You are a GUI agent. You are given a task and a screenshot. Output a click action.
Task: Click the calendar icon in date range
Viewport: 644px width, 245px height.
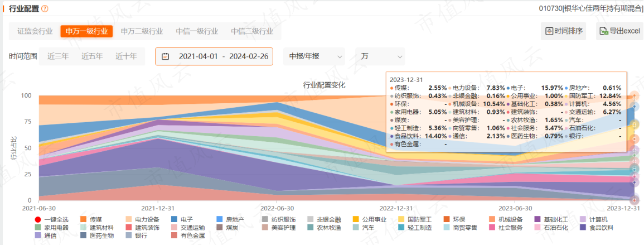point(165,56)
